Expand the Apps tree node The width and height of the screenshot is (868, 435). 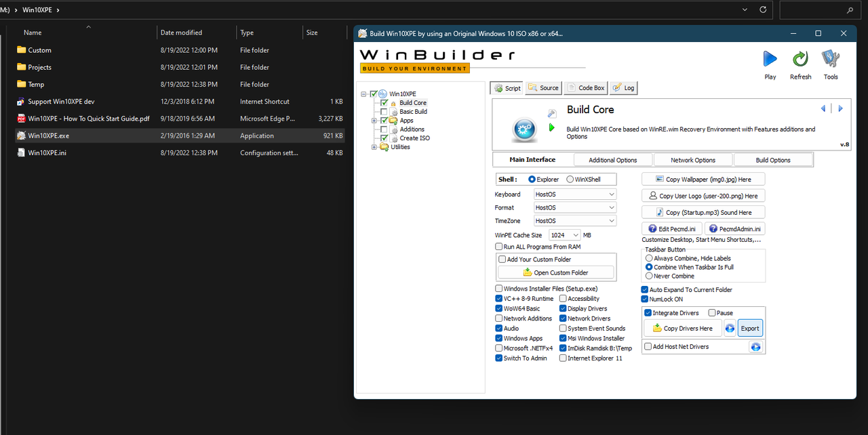(374, 121)
